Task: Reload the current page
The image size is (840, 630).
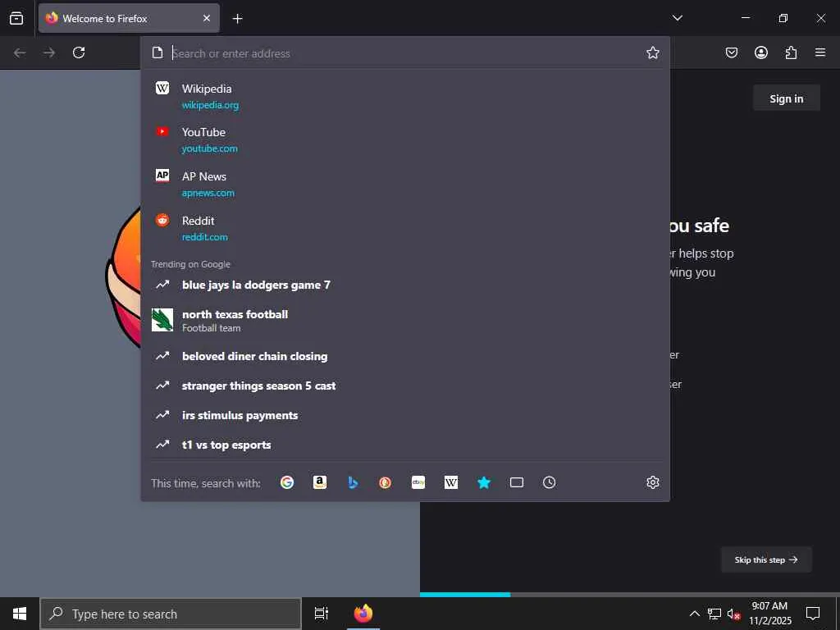Action: (x=79, y=52)
